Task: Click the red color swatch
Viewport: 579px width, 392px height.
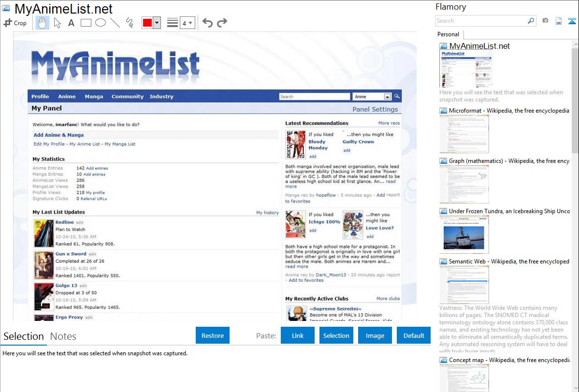Action: click(147, 23)
